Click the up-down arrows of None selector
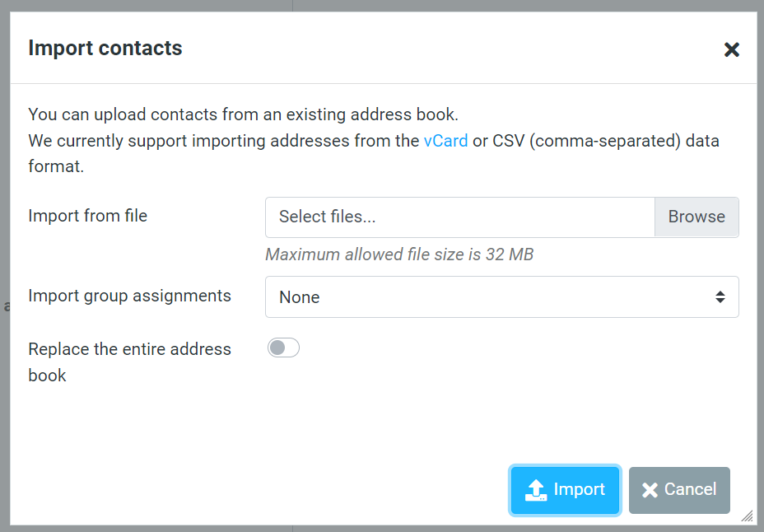Screen dimensions: 764x532 point(720,297)
